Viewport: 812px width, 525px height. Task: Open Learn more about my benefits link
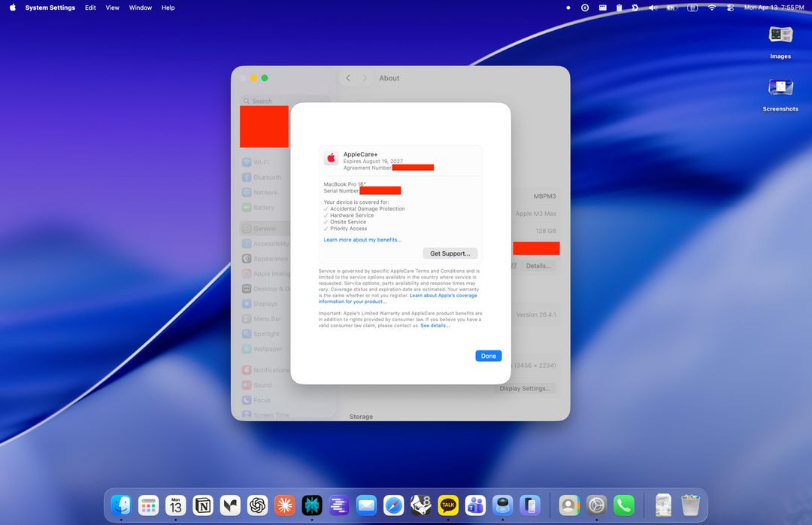(x=362, y=240)
